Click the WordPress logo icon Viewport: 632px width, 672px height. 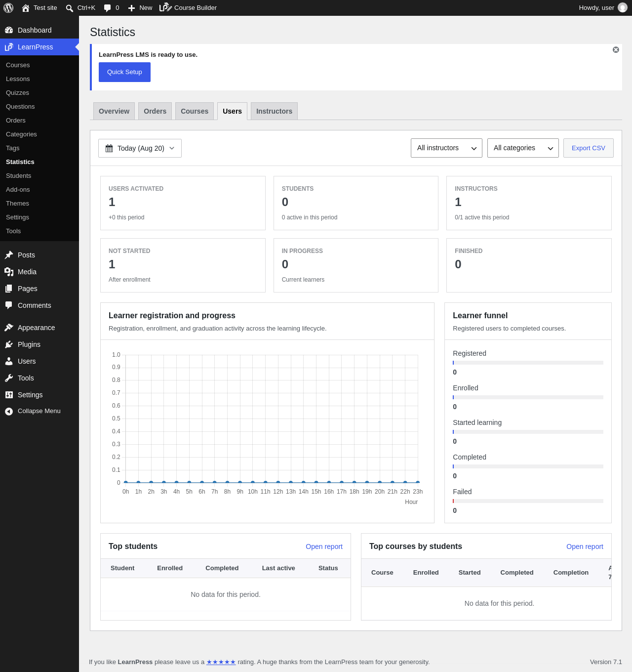tap(8, 8)
